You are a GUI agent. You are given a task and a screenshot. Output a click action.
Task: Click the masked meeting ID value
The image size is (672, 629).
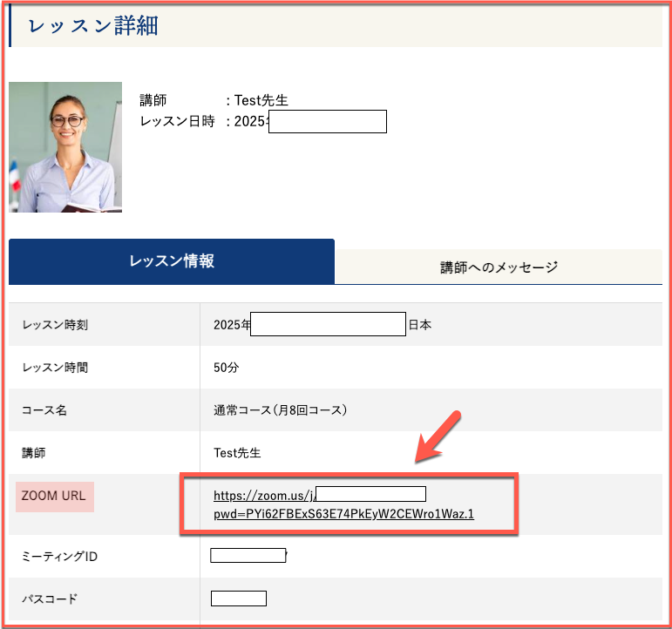(248, 556)
